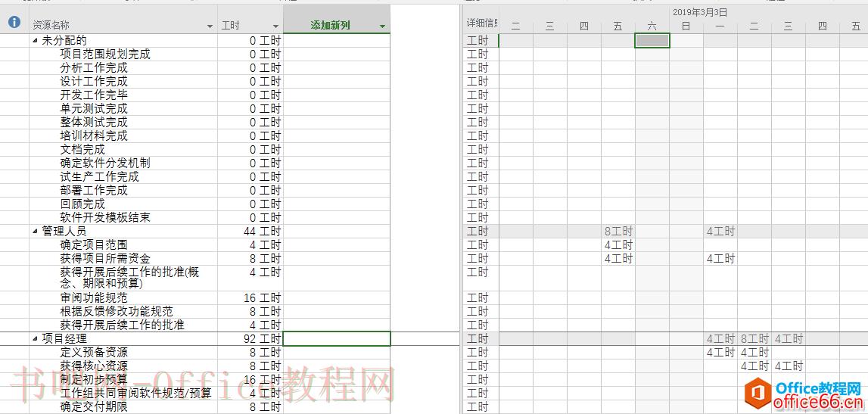Collapse the 项目经理 group
The image size is (868, 414).
(x=36, y=339)
